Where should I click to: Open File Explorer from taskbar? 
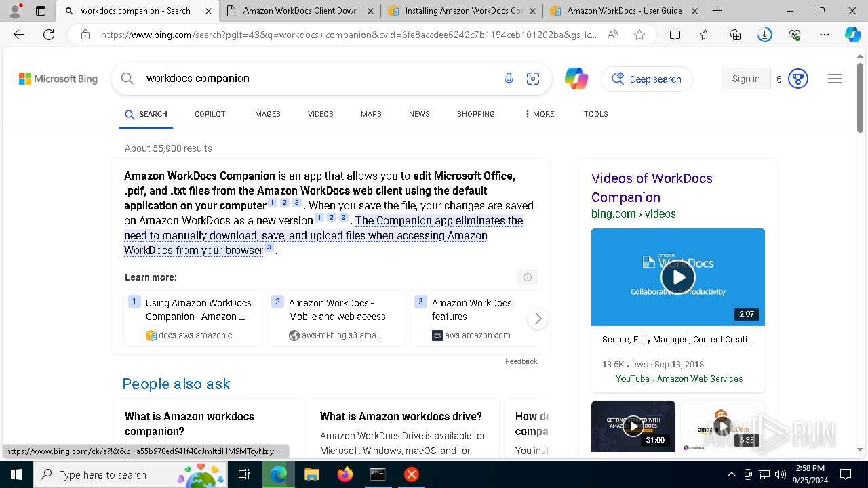[x=311, y=474]
